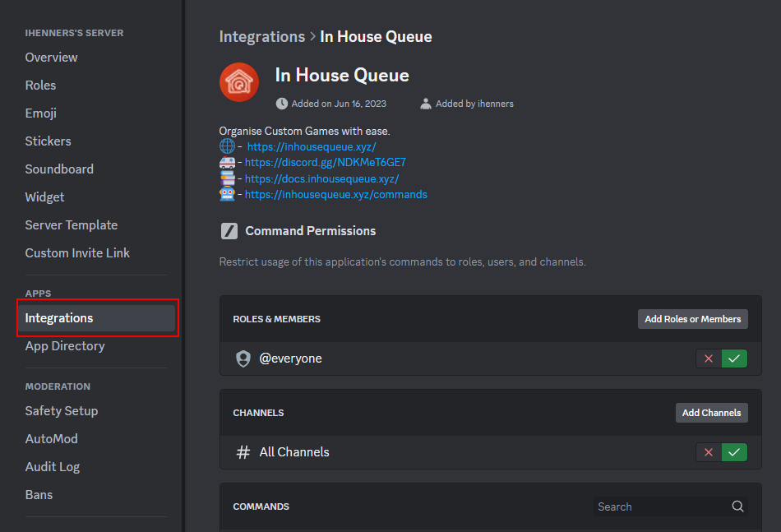Open Safety Setup under Moderation
Screen dimensions: 781x532
point(62,411)
